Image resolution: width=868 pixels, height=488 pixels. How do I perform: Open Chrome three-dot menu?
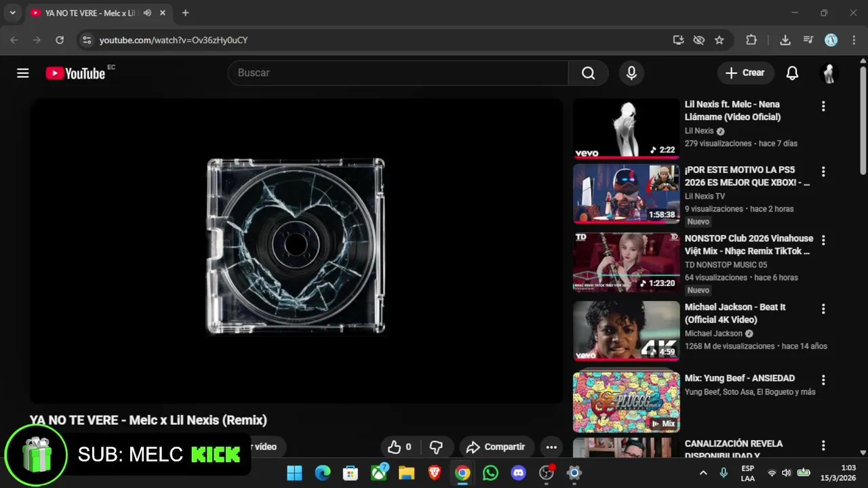853,40
